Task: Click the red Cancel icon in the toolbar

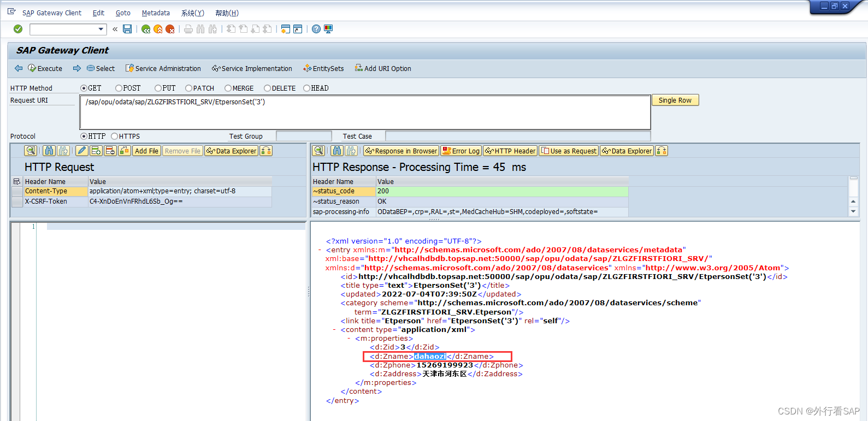Action: (x=170, y=29)
